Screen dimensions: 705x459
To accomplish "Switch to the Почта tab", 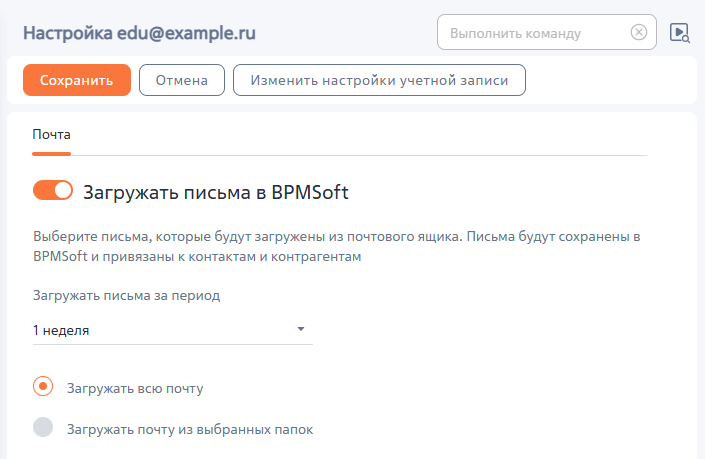I will (x=51, y=134).
